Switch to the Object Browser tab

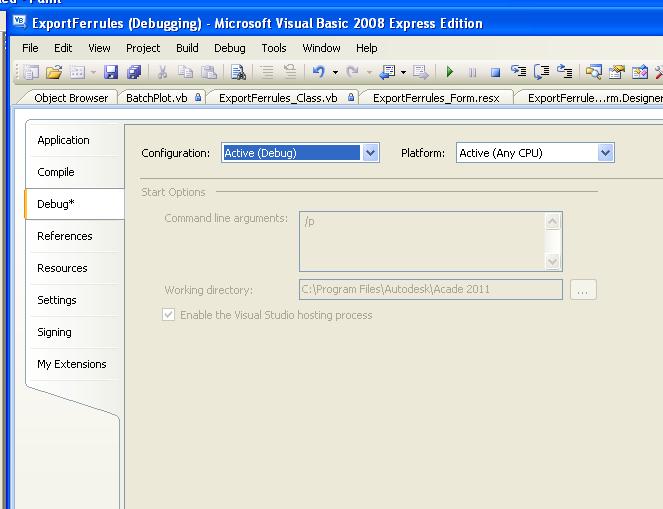pos(71,98)
